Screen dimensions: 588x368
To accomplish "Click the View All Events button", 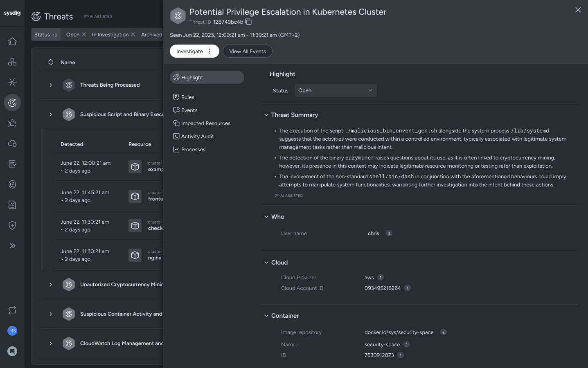I will coord(247,51).
